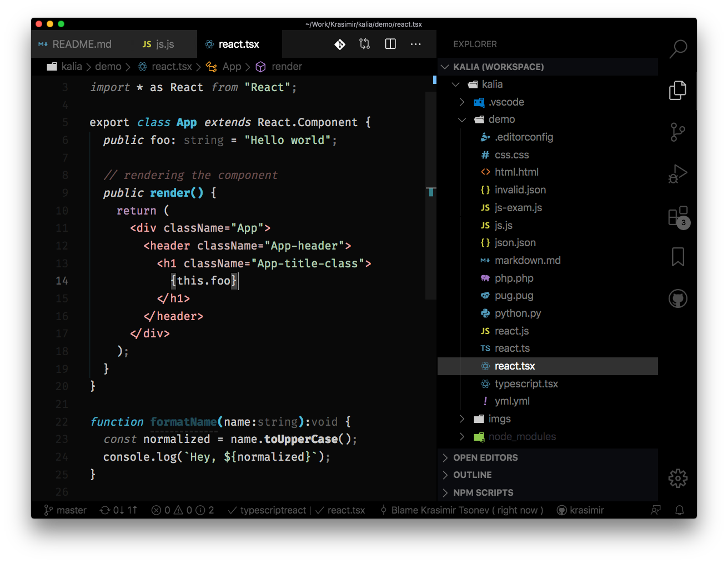This screenshot has width=728, height=563.
Task: Expand the node_modules folder
Action: pyautogui.click(x=548, y=437)
